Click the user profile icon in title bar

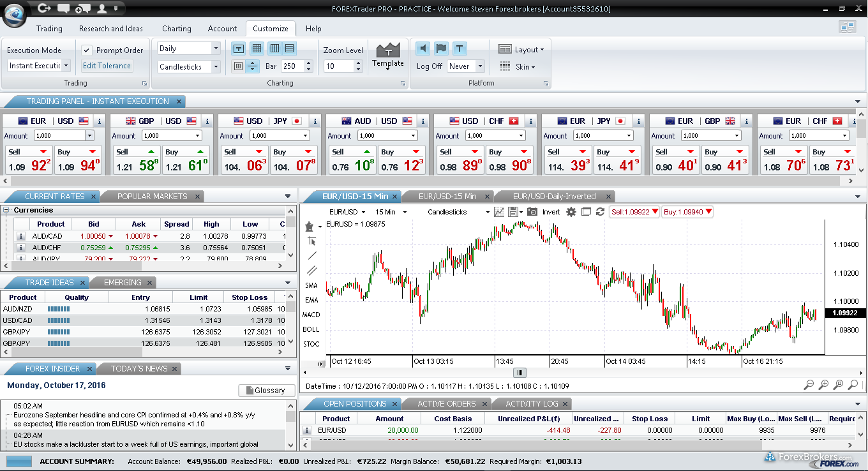tap(101, 8)
